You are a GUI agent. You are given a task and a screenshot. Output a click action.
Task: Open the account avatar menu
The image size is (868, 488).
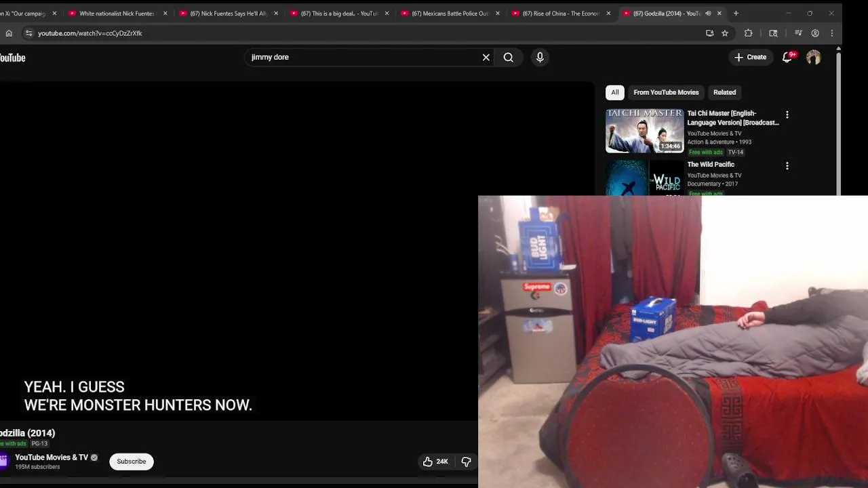tap(814, 58)
